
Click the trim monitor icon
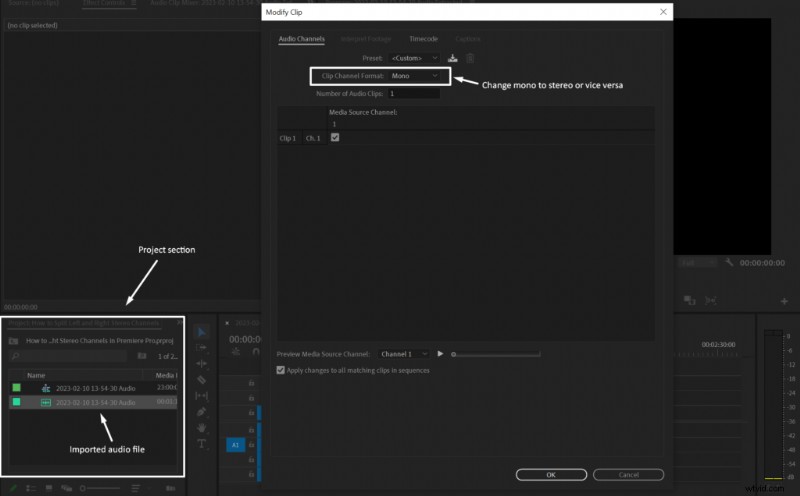[x=710, y=301]
